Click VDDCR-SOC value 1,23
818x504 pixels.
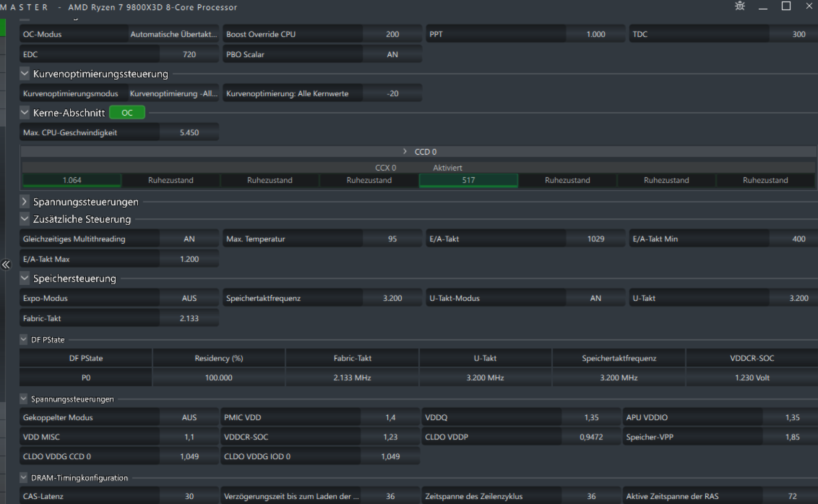pyautogui.click(x=390, y=437)
